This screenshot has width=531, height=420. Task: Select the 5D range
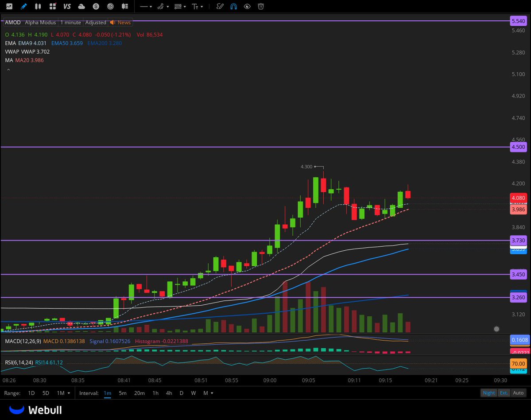pyautogui.click(x=46, y=393)
